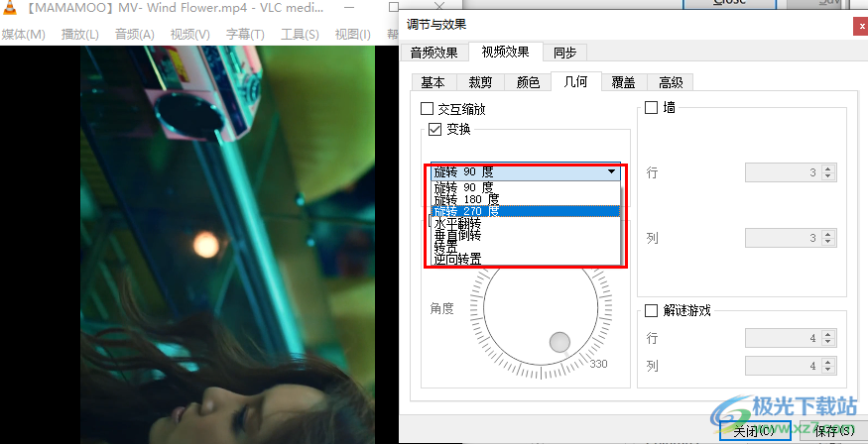This screenshot has height=444, width=868.
Task: Increase the wall 列 spinner value
Action: (827, 234)
